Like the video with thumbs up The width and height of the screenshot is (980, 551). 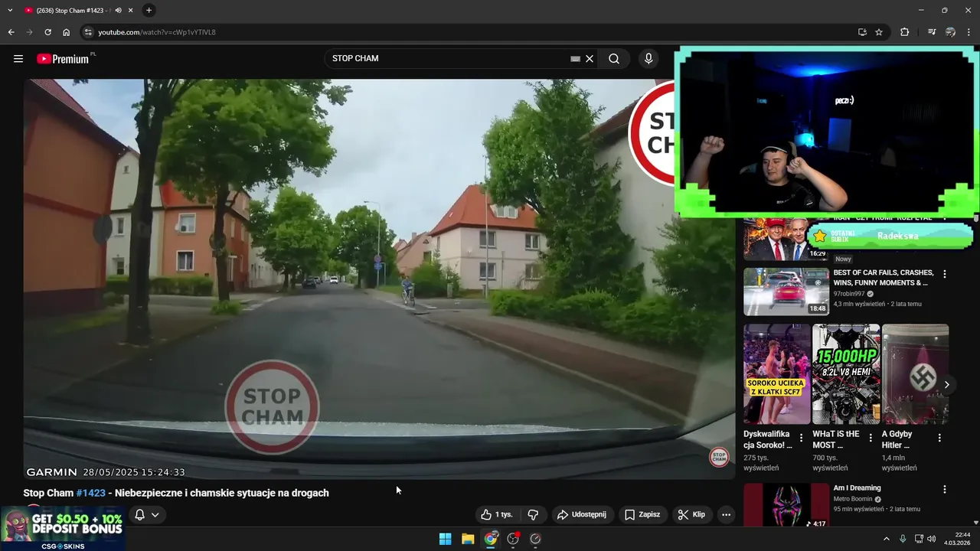(x=497, y=514)
